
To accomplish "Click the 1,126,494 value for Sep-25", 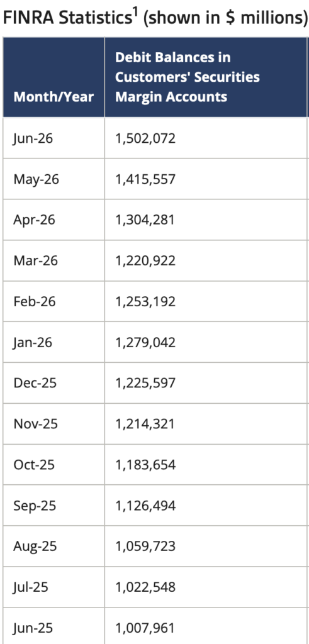I will pos(145,506).
